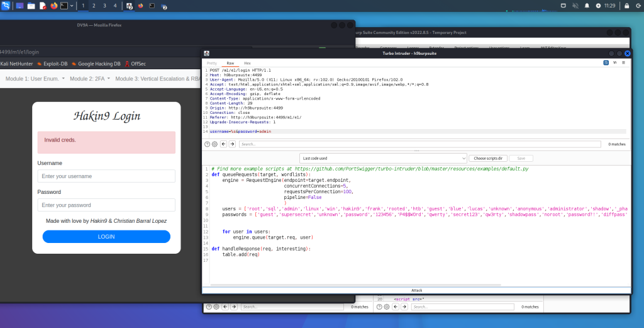Toggle the message editor layout icon
644x328 pixels.
(x=606, y=62)
